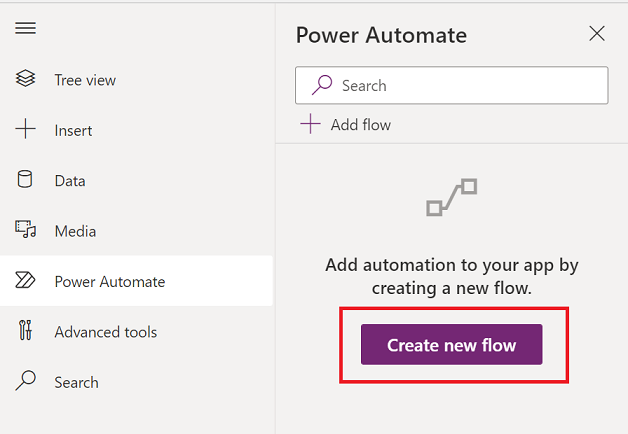628x434 pixels.
Task: Click the Advanced tools wrench icon
Action: click(x=25, y=330)
